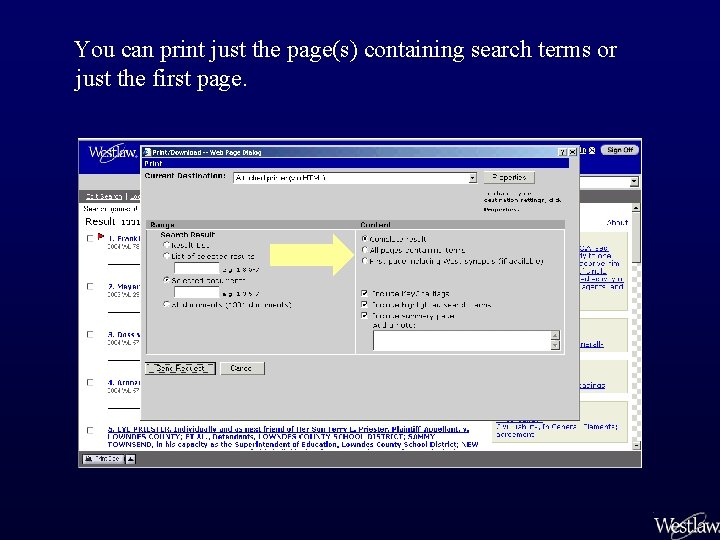The height and width of the screenshot is (540, 720).
Task: Click the Westlaw logo in header
Action: click(x=112, y=153)
